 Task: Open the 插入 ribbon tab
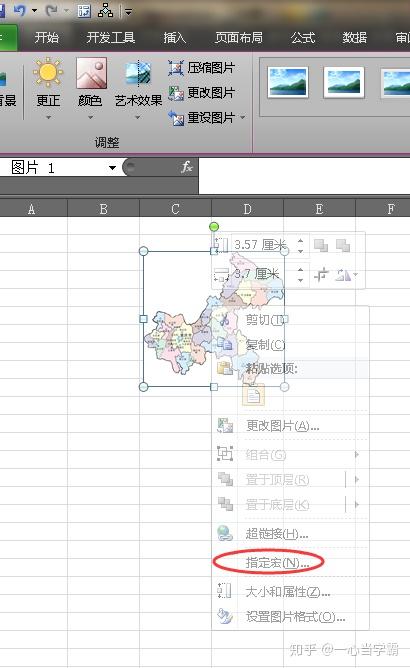coord(175,38)
